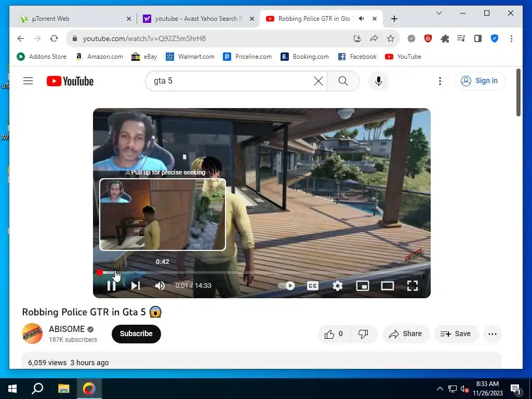
Task: Go back in browser history
Action: 21,38
